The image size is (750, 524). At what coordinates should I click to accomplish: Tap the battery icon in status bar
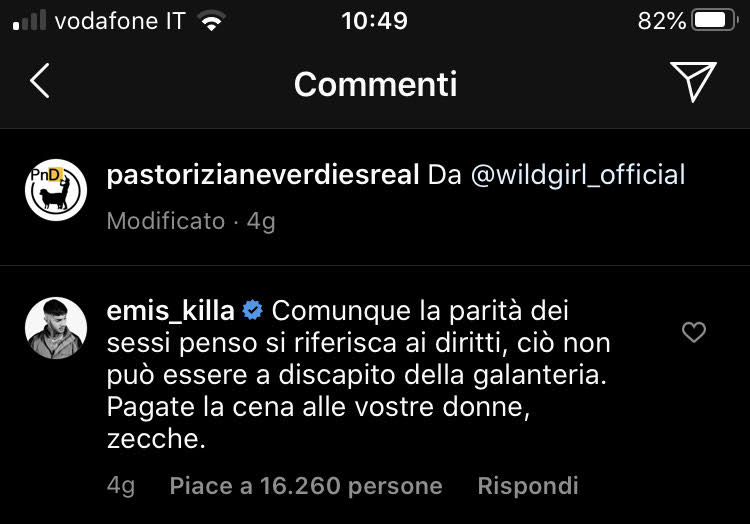[x=714, y=21]
